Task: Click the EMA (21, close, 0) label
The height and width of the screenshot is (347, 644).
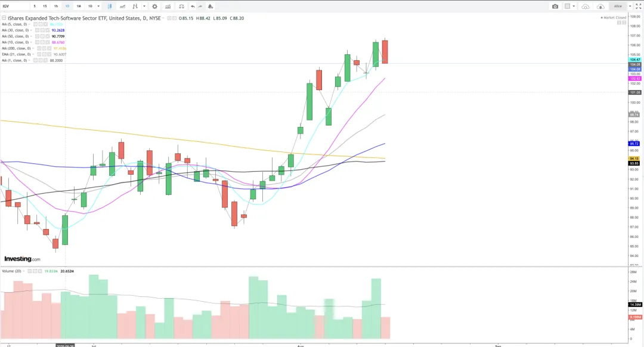Action: 16,54
